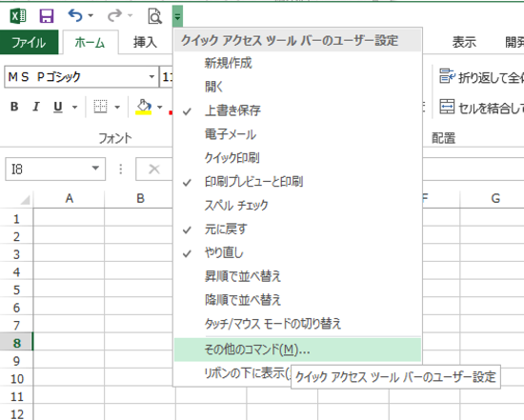Click the formula bar options dots

pyautogui.click(x=121, y=170)
